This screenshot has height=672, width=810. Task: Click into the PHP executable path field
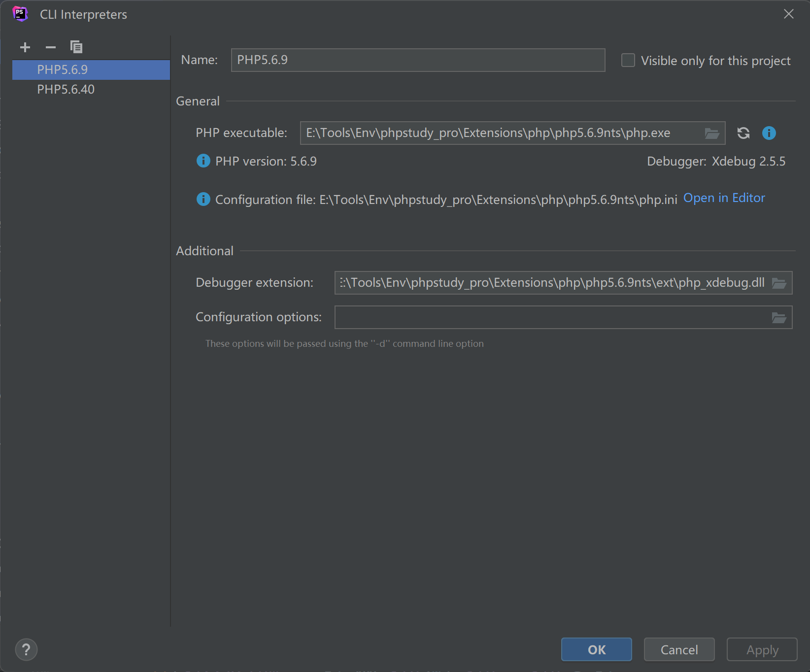pyautogui.click(x=500, y=134)
